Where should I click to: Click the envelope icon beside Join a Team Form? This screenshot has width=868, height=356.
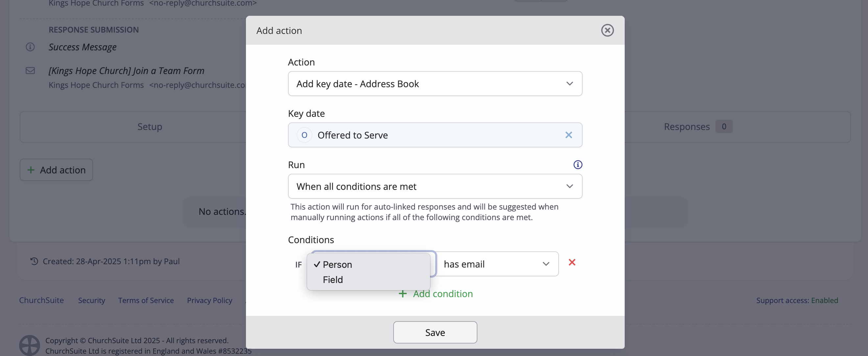(30, 70)
